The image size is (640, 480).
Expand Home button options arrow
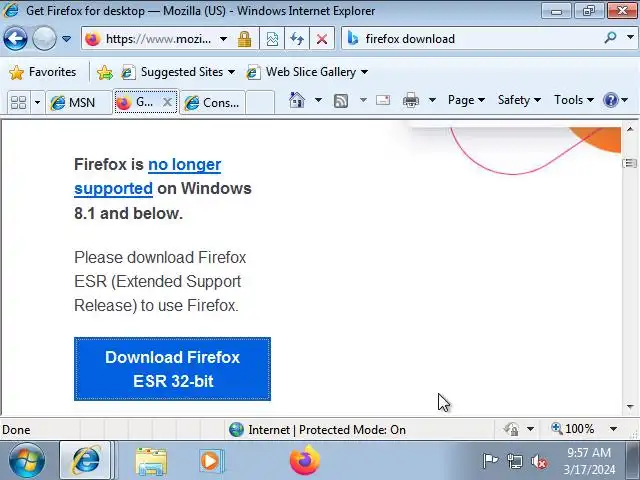318,100
